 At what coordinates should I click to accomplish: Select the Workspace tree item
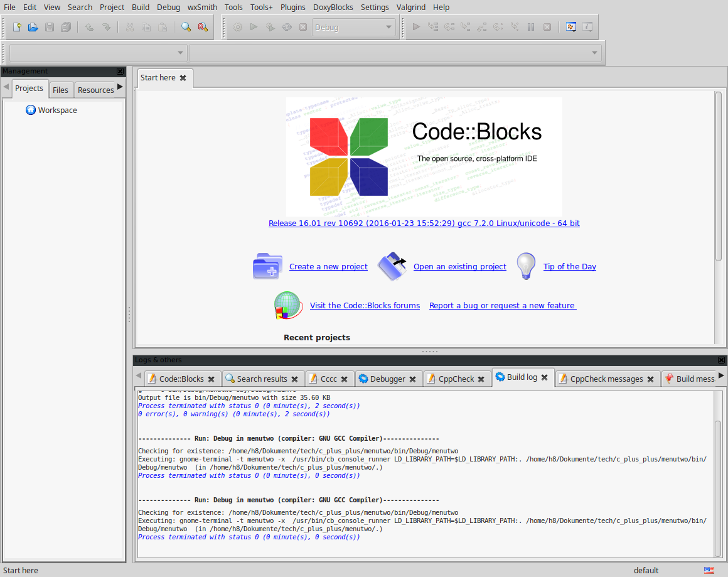pos(57,111)
